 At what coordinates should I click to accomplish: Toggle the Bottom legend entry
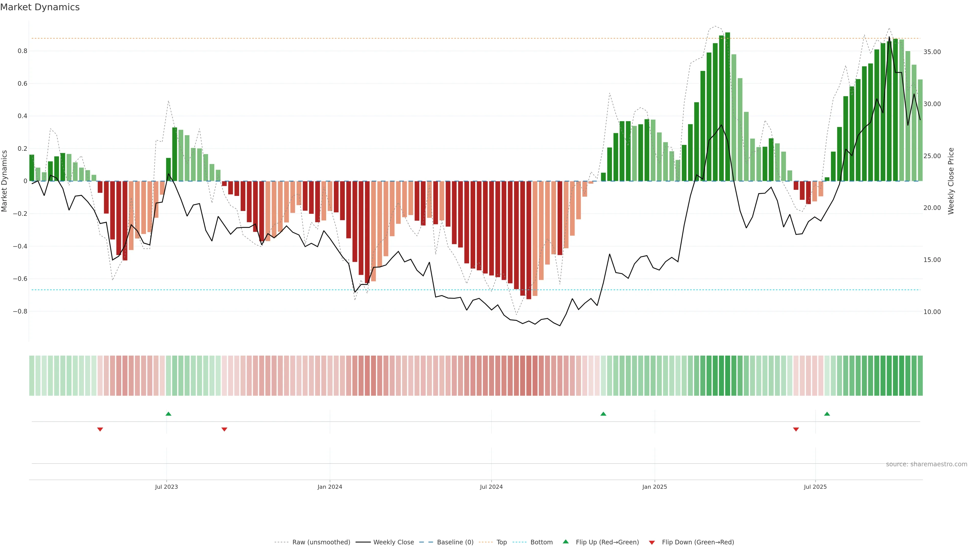pos(541,542)
